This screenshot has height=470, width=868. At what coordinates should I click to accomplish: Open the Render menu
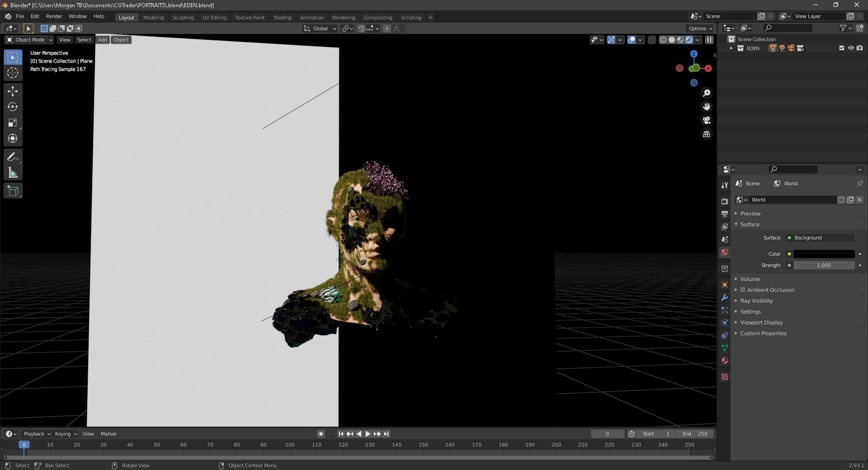[x=54, y=16]
